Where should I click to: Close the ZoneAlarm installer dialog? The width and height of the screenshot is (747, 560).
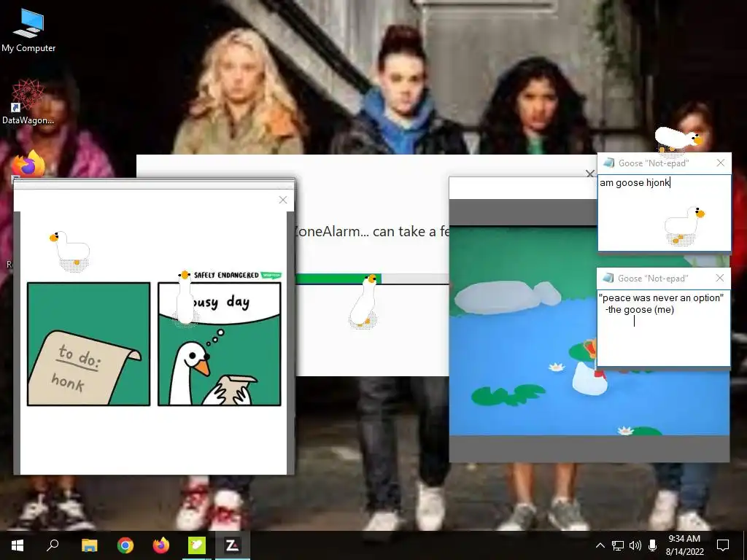coord(589,174)
